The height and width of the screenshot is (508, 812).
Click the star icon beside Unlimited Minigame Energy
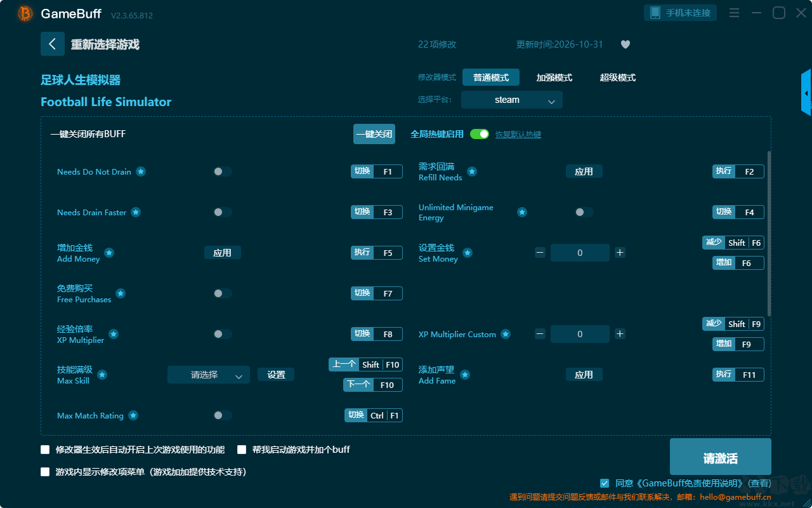pos(522,212)
